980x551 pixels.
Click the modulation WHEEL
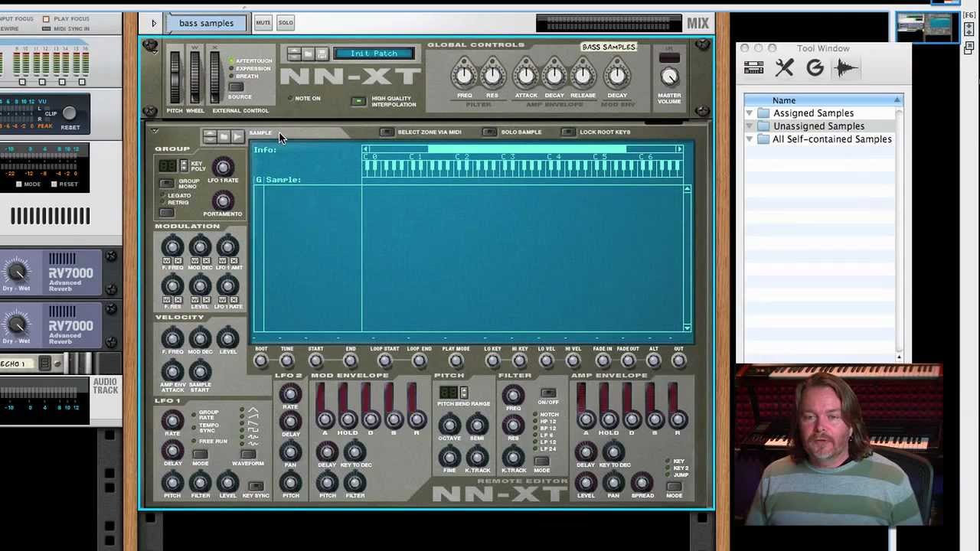pyautogui.click(x=194, y=76)
